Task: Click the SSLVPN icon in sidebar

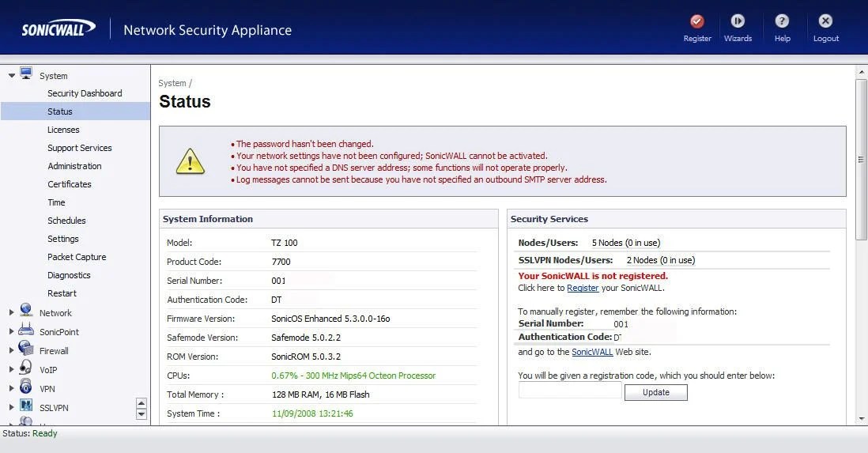Action: coord(26,405)
